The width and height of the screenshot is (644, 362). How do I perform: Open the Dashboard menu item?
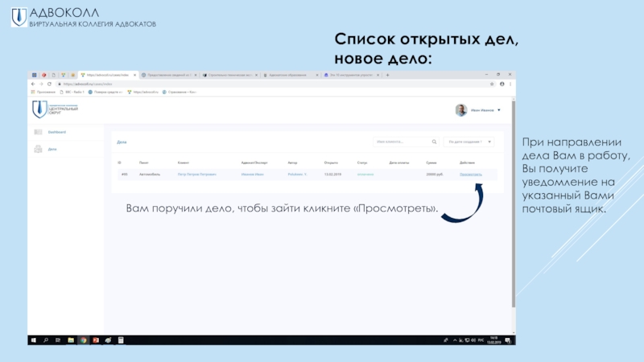pyautogui.click(x=56, y=132)
